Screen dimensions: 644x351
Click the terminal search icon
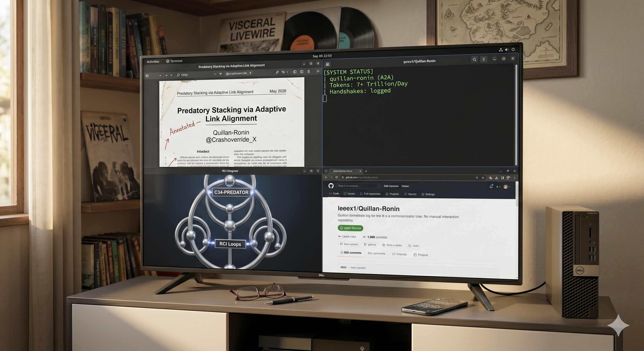click(474, 59)
